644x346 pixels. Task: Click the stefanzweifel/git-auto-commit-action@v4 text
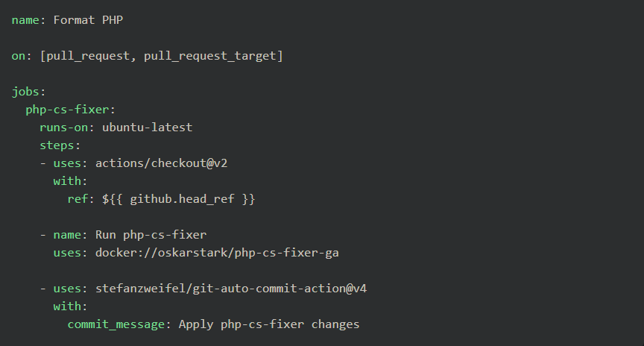tap(231, 289)
